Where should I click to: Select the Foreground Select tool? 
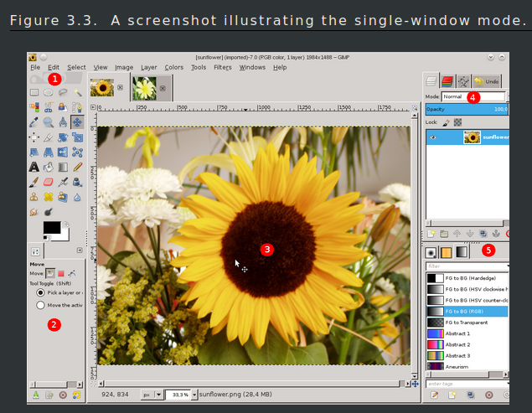(63, 107)
